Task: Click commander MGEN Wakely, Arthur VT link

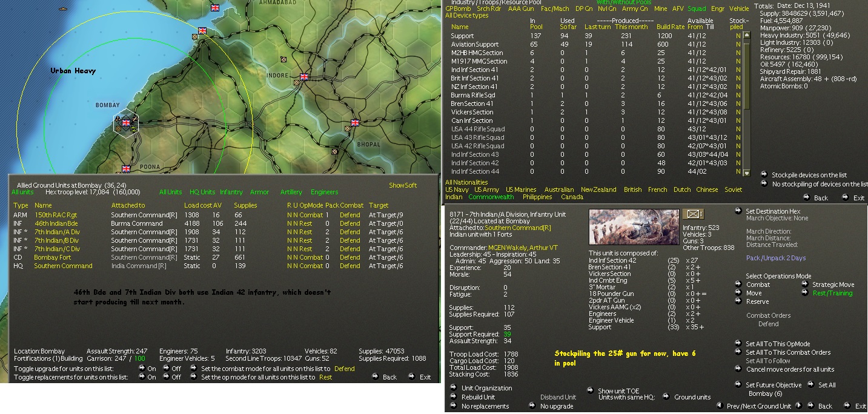Action: pos(523,248)
